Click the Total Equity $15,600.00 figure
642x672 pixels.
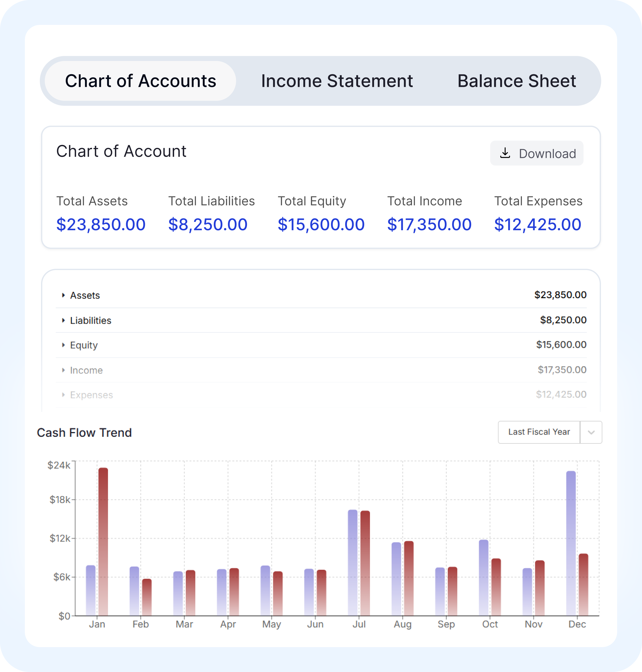pos(321,225)
